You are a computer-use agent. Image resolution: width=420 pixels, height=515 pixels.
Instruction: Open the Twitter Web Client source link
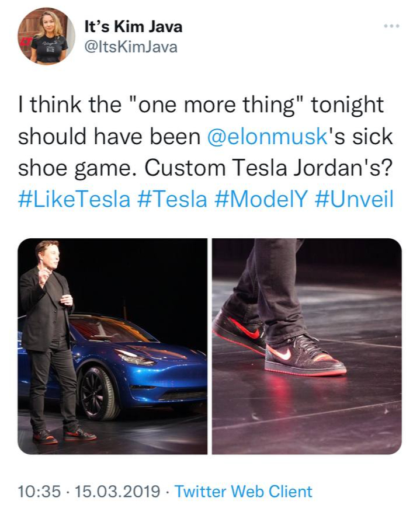pyautogui.click(x=243, y=492)
